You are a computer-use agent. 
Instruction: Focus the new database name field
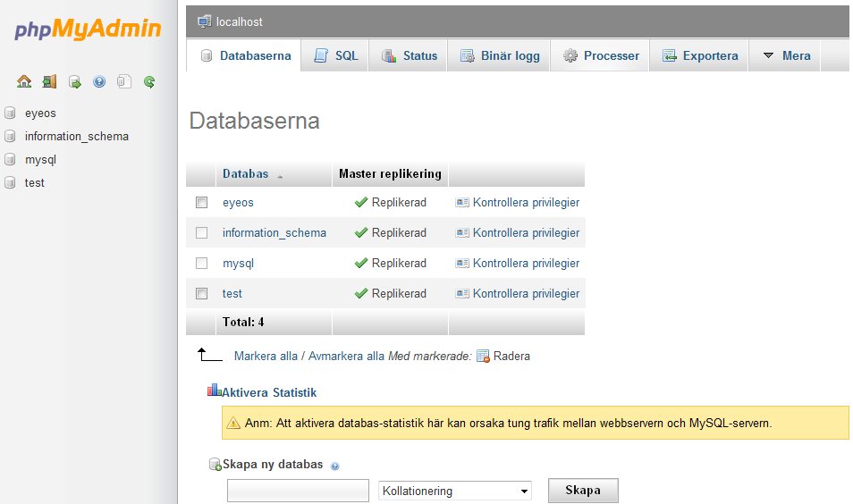(x=298, y=491)
